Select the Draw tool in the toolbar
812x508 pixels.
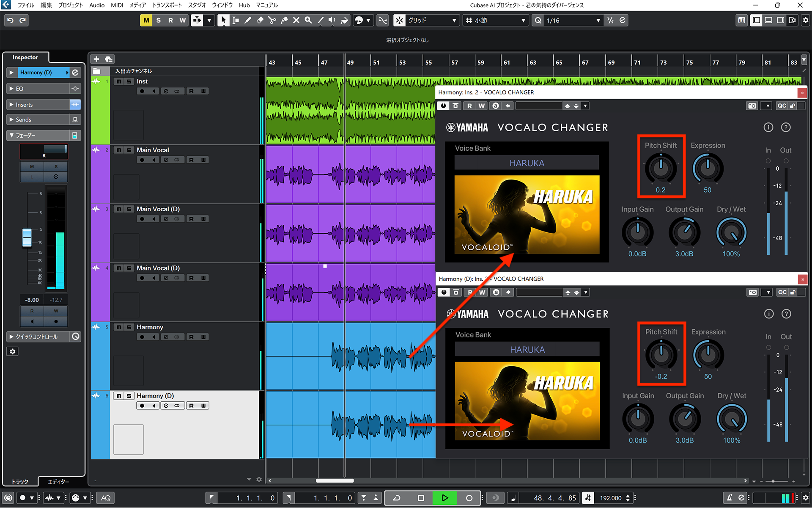click(x=248, y=20)
